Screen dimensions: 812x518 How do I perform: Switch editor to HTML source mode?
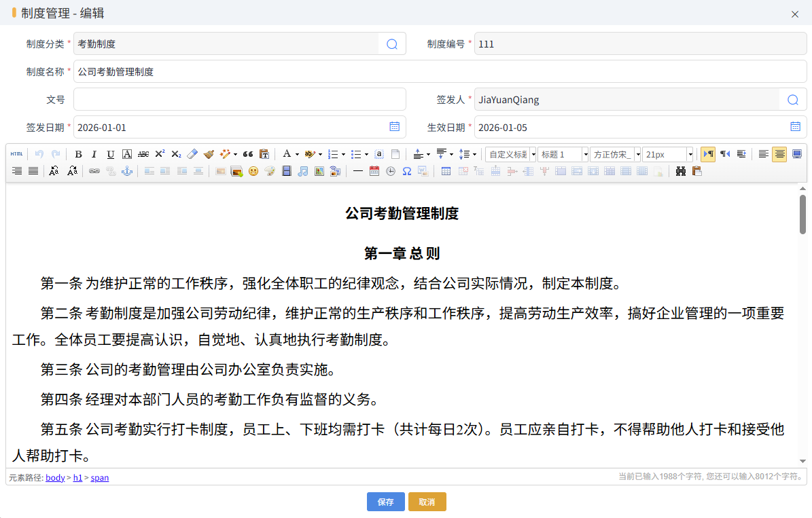click(16, 154)
